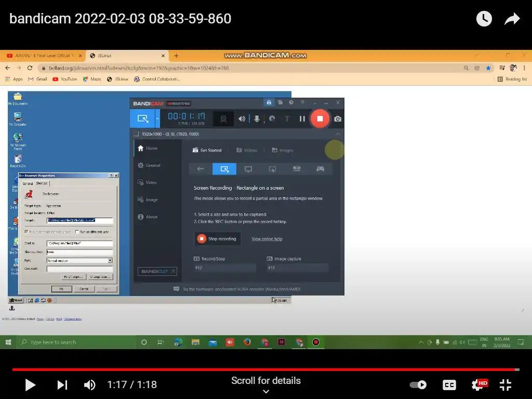Screen dimensions: 532x399
Task: Toggle Bandicam webcam overlay icon
Action: pyautogui.click(x=223, y=119)
